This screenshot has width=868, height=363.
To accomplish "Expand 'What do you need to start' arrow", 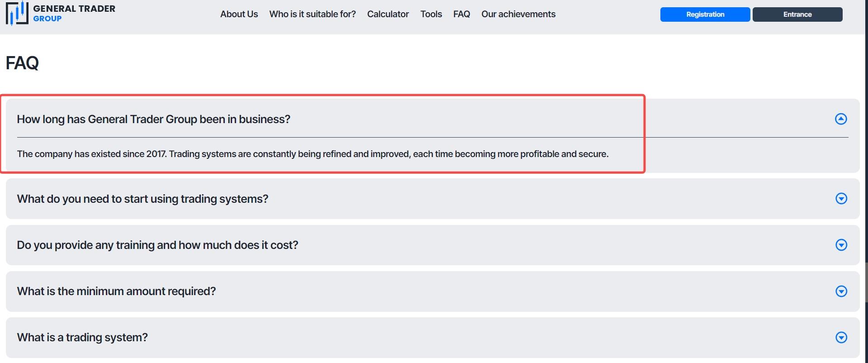I will coord(841,199).
